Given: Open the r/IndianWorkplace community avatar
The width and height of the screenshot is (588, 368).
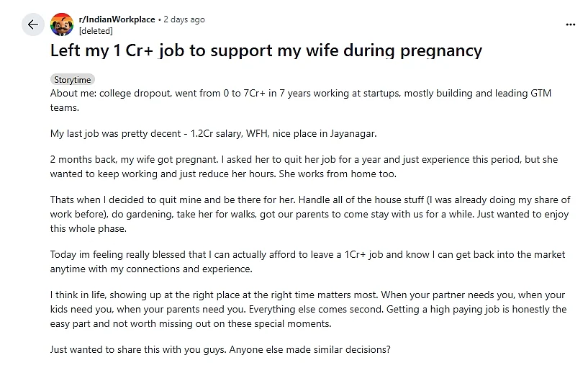Looking at the screenshot, I should point(62,24).
